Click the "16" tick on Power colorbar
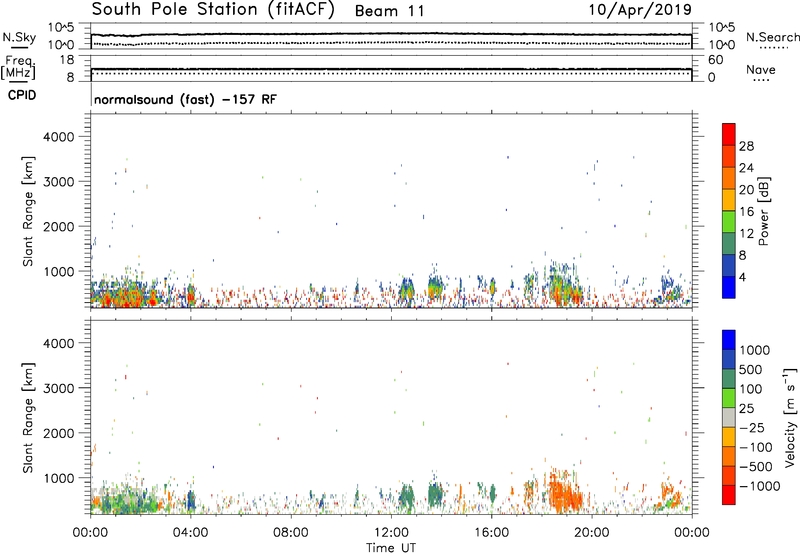The width and height of the screenshot is (800, 554). pyautogui.click(x=746, y=212)
